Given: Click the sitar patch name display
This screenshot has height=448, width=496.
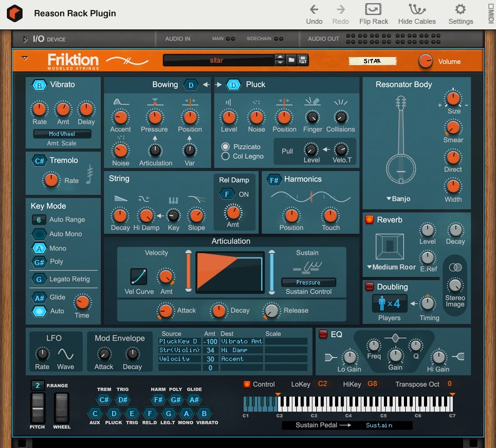Looking at the screenshot, I should 217,61.
